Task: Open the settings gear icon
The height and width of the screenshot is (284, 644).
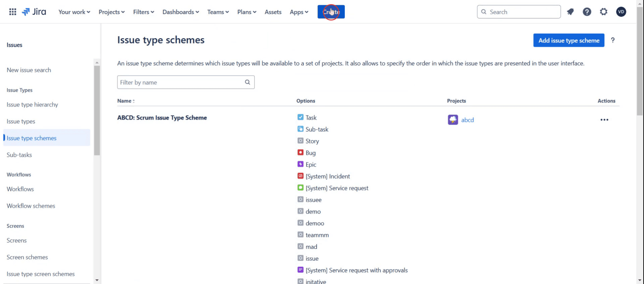Action: click(604, 12)
